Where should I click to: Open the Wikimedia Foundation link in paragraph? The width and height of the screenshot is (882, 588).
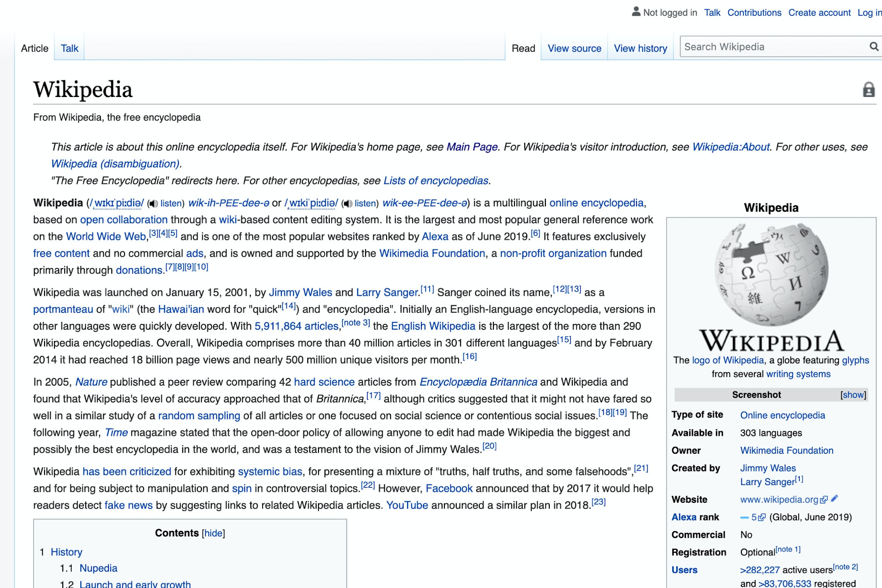pos(432,253)
